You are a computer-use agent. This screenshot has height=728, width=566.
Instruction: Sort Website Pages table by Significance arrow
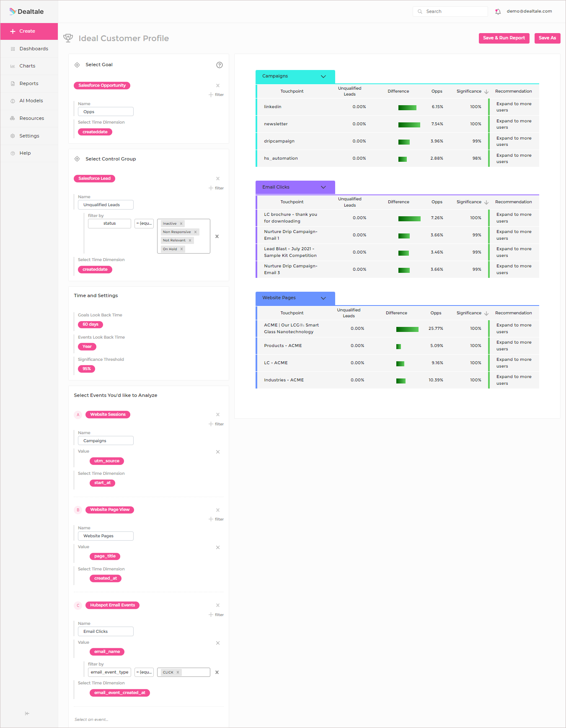tap(486, 313)
